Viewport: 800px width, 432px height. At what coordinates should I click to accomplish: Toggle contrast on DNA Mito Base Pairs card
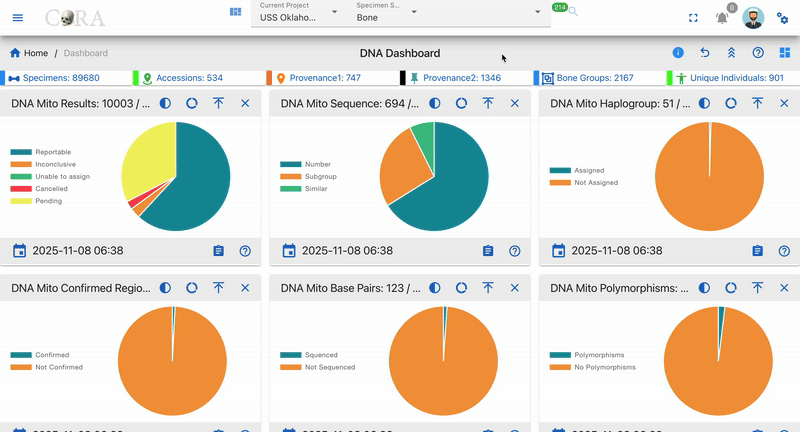point(435,288)
